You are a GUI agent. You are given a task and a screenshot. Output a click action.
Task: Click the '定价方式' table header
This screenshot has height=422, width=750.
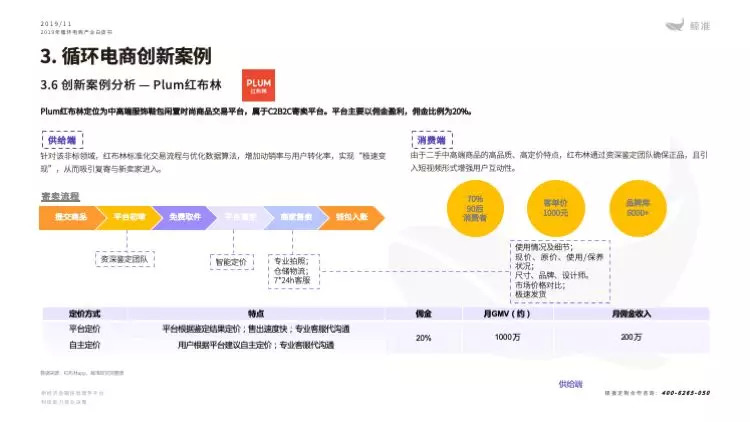85,314
